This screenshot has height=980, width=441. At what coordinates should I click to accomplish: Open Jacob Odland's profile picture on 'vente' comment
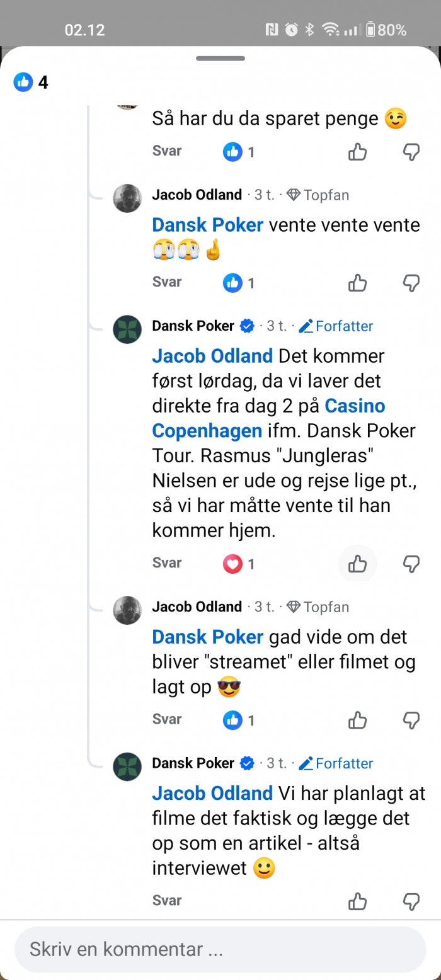coord(127,198)
